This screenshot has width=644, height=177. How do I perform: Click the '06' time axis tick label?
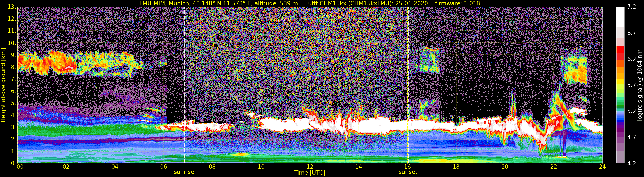tap(164, 167)
